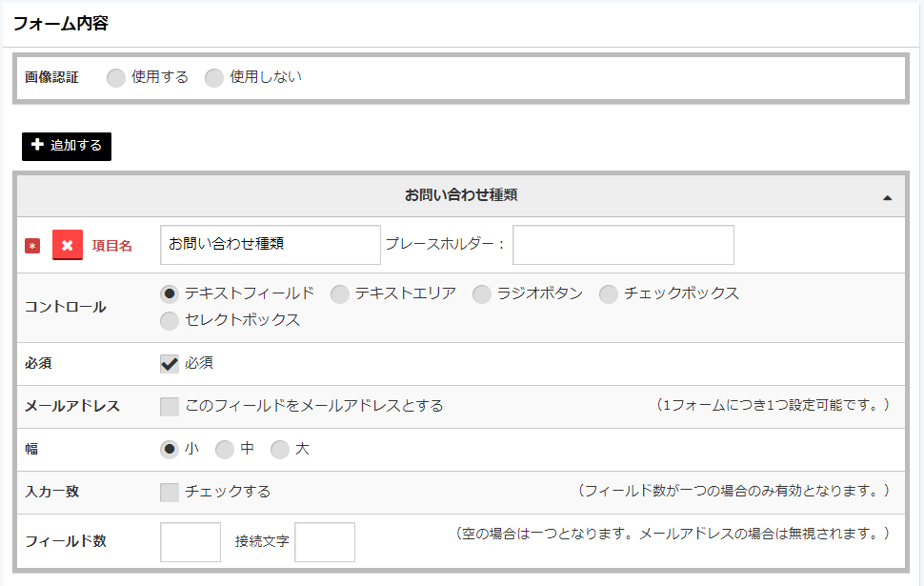Image resolution: width=924 pixels, height=586 pixels.
Task: Click the フィールド数 row label
Action: pyautogui.click(x=66, y=541)
